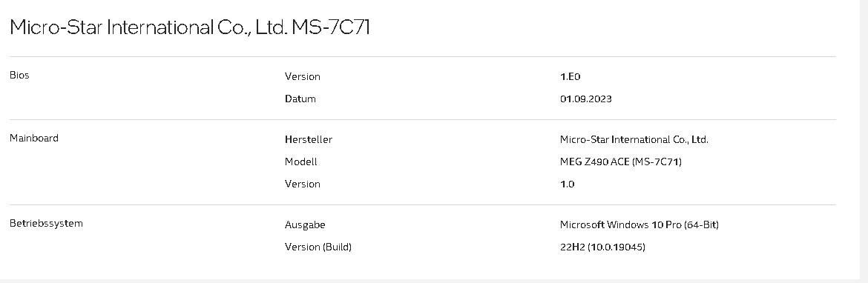The height and width of the screenshot is (283, 868).
Task: Click the Mainboard Version label
Action: coord(302,184)
